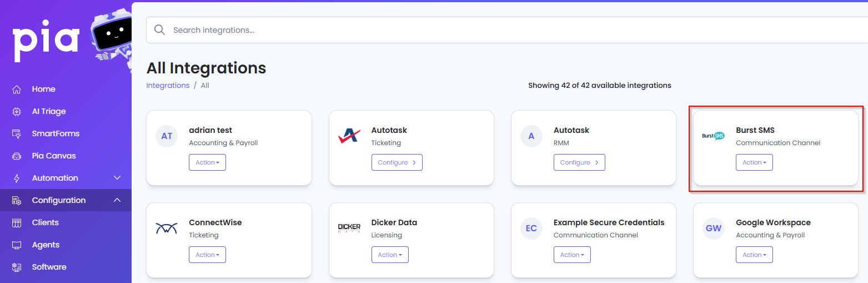
Task: Open Action dropdown on ConnectWise card
Action: (207, 255)
